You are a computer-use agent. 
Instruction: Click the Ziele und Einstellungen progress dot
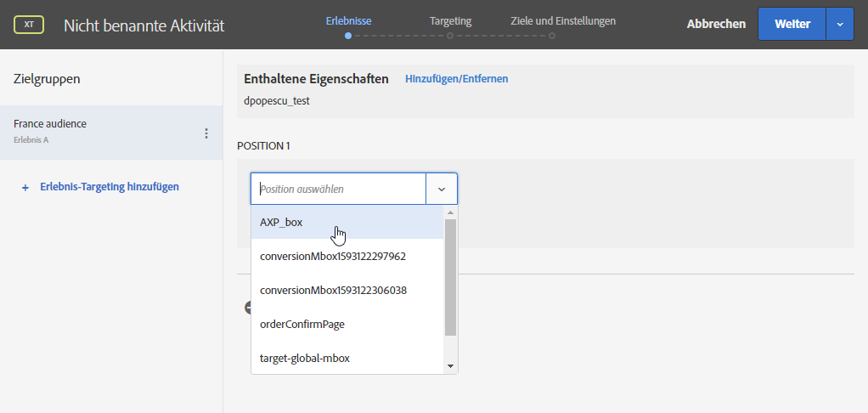552,36
